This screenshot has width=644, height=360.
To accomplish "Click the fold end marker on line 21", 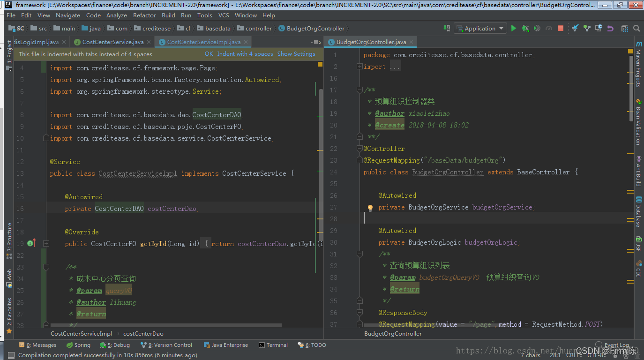I will tap(359, 136).
